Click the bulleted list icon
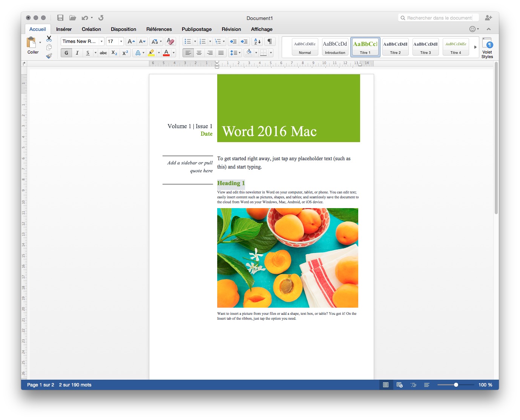Viewport: 520px width, 420px height. tap(188, 41)
